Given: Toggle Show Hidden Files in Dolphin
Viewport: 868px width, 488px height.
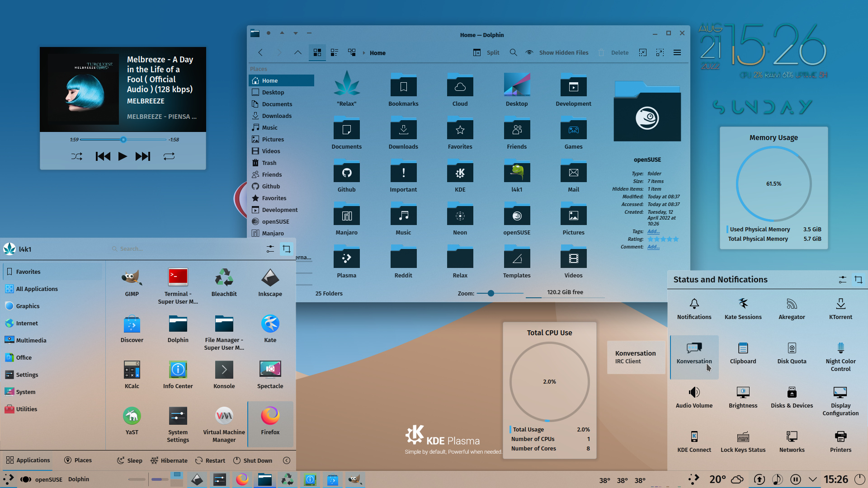Looking at the screenshot, I should click(557, 52).
